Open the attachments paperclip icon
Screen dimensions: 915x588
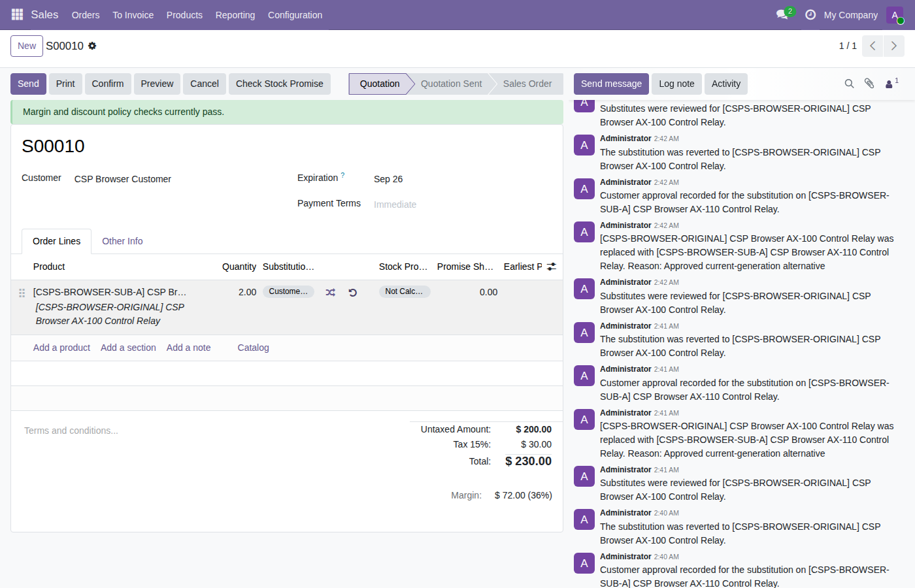[x=869, y=84]
